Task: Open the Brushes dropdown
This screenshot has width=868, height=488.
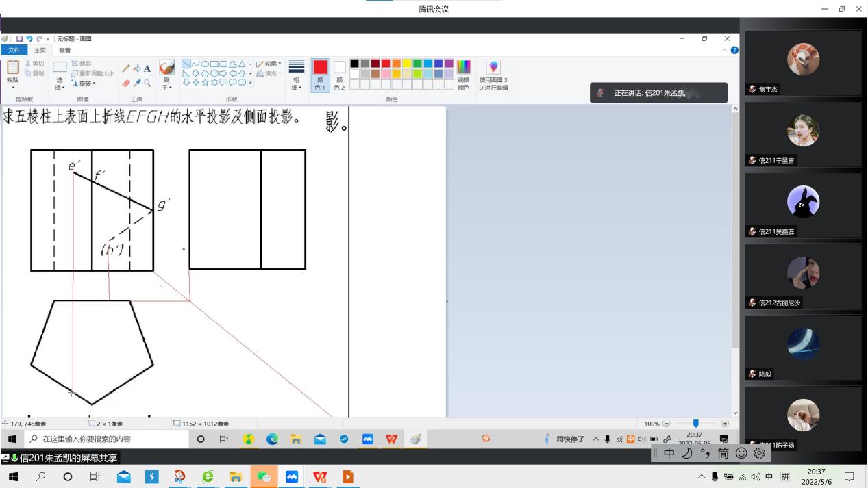Action: pos(166,75)
